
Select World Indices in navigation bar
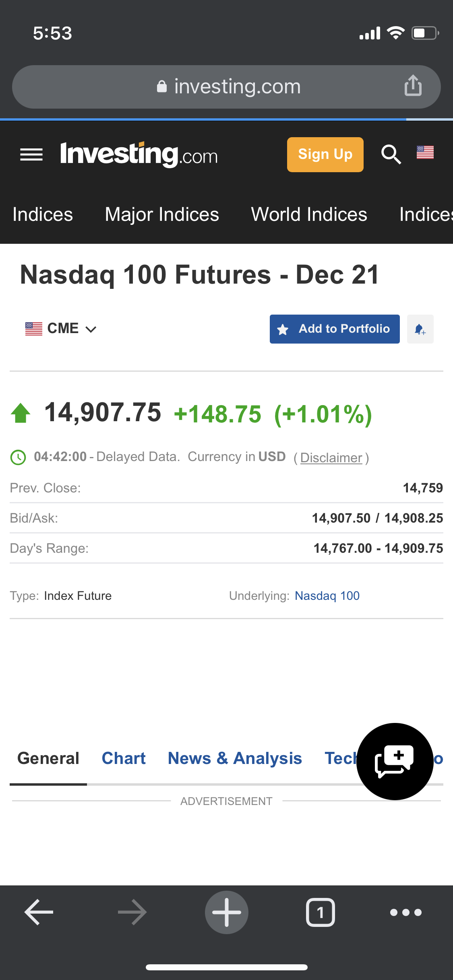click(309, 214)
